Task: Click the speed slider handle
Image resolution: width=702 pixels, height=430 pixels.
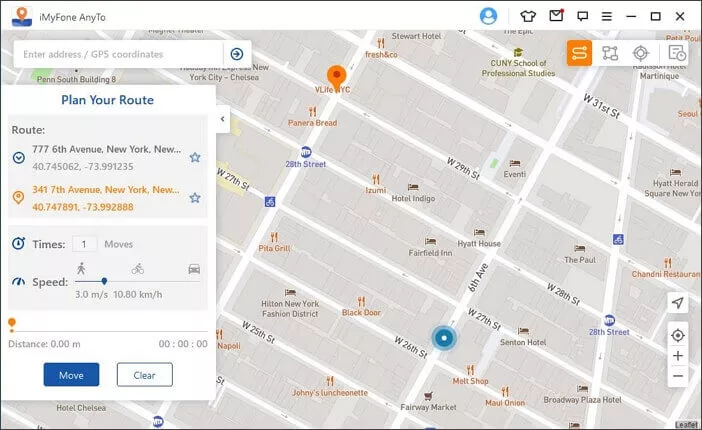Action: [x=104, y=281]
